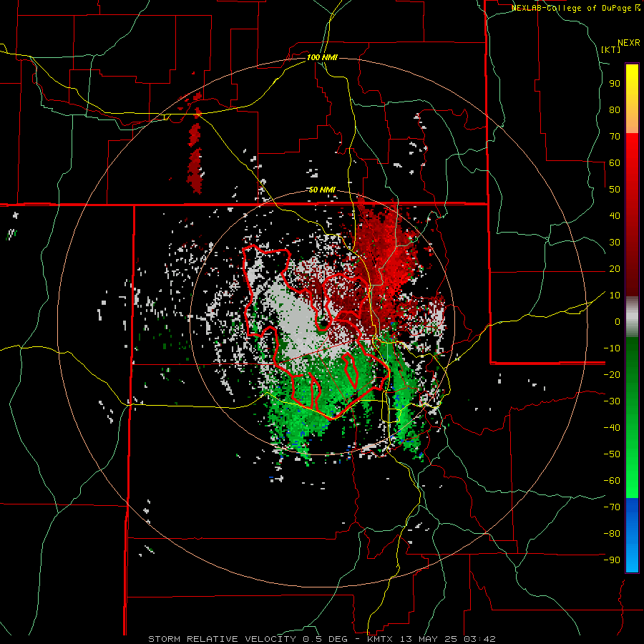
Task: Click the 50 NMI range ring label
Action: point(322,190)
